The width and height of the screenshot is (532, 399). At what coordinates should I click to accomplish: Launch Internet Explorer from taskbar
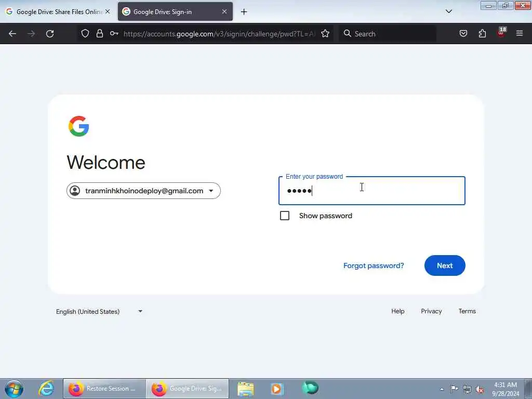pos(46,389)
